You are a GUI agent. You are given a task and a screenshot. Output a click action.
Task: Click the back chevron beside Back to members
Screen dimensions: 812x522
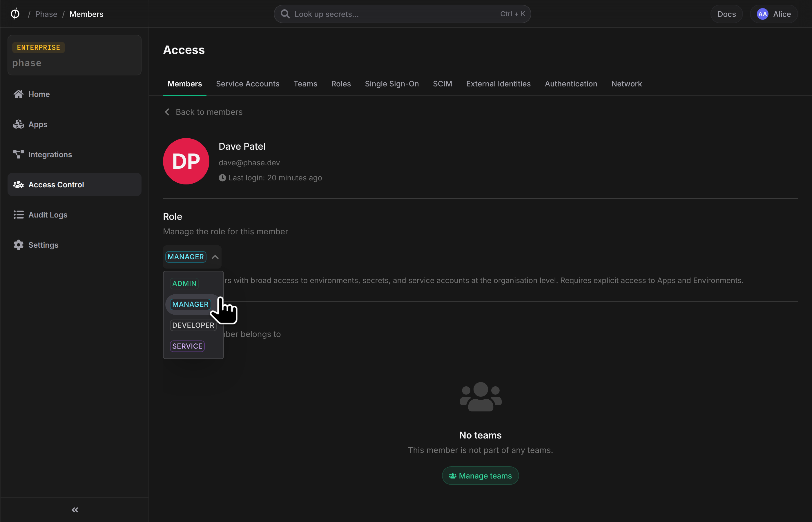[x=167, y=112]
